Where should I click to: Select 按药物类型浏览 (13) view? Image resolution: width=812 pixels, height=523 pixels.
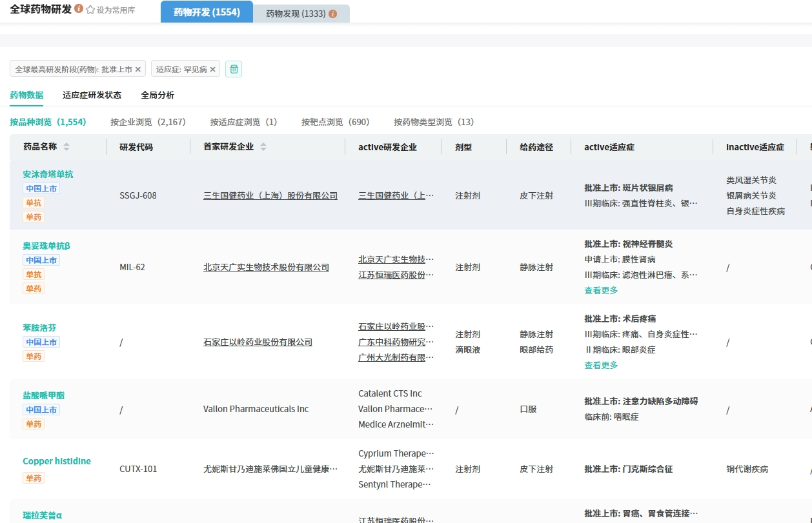point(434,122)
